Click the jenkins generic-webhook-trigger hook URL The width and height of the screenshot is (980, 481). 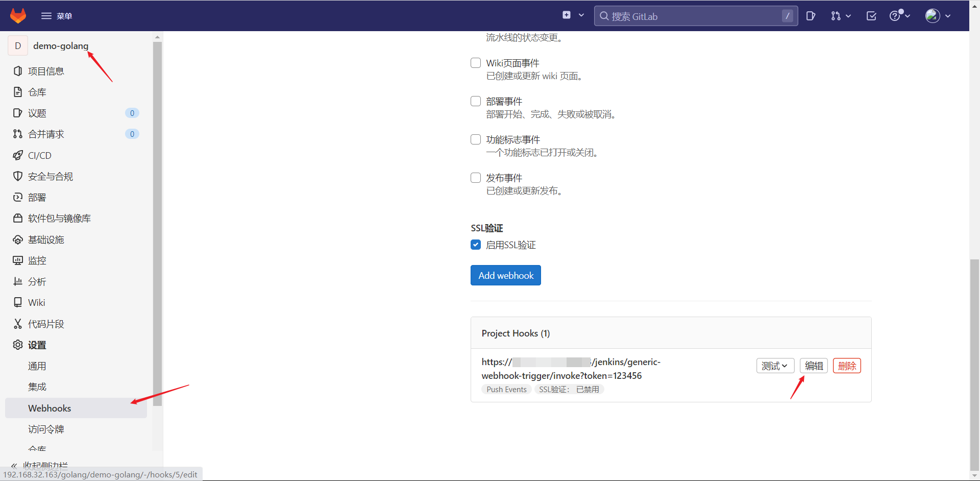(571, 369)
